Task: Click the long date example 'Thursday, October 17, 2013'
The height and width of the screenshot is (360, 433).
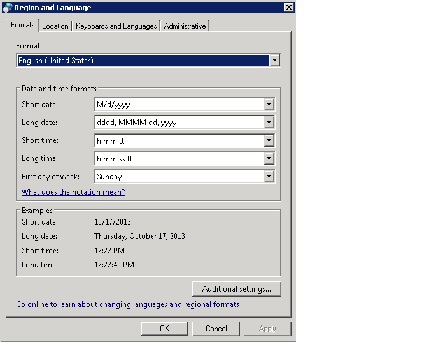Action: (140, 236)
